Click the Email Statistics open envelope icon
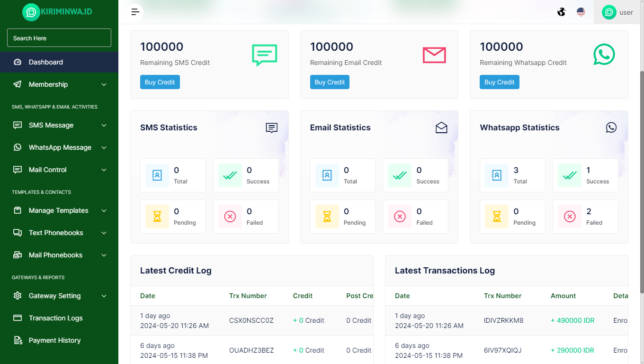 point(441,127)
